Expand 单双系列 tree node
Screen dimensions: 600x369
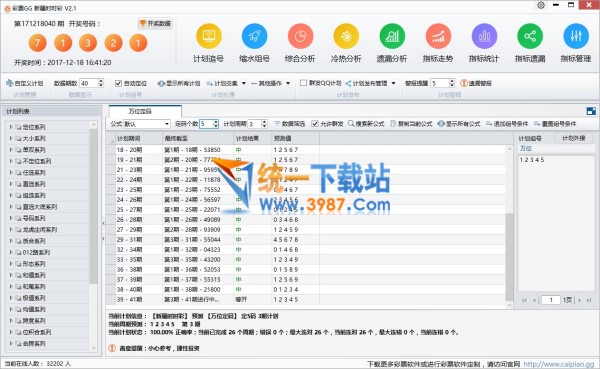(11, 150)
